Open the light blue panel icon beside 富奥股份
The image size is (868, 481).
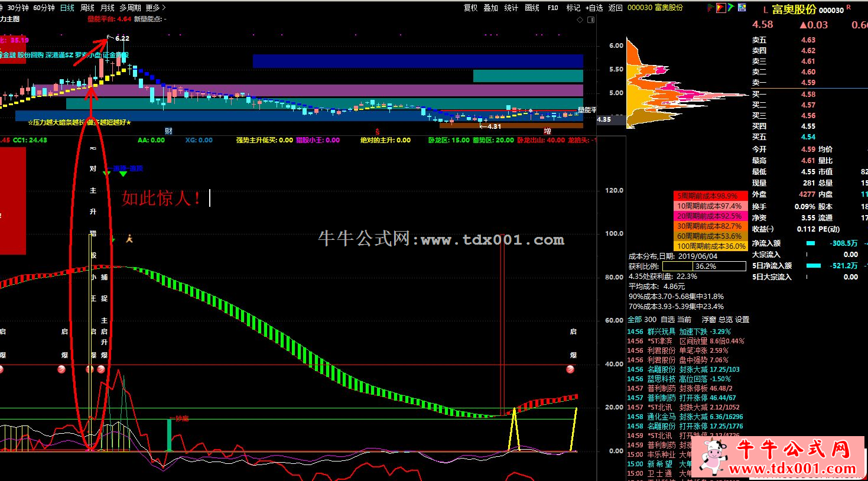point(742,8)
